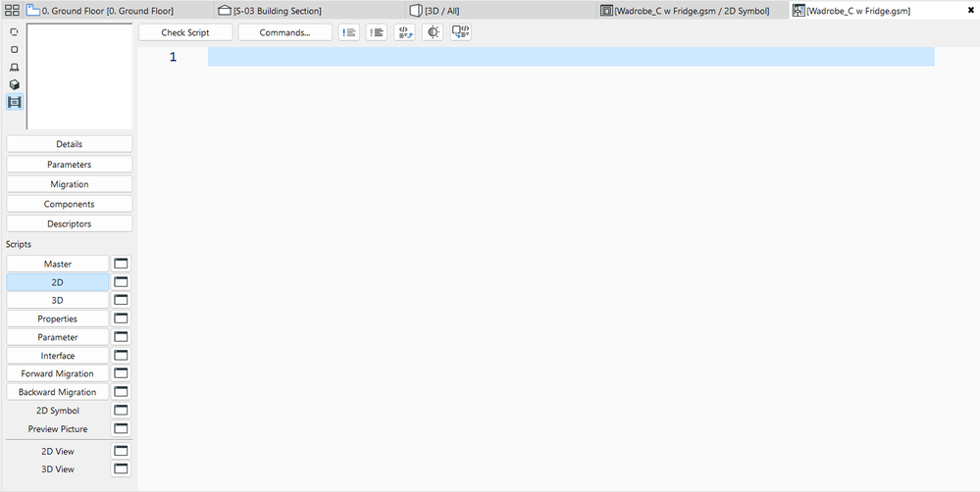Open 3D script in new window icon
Screen dimensions: 980x492
[x=121, y=300]
